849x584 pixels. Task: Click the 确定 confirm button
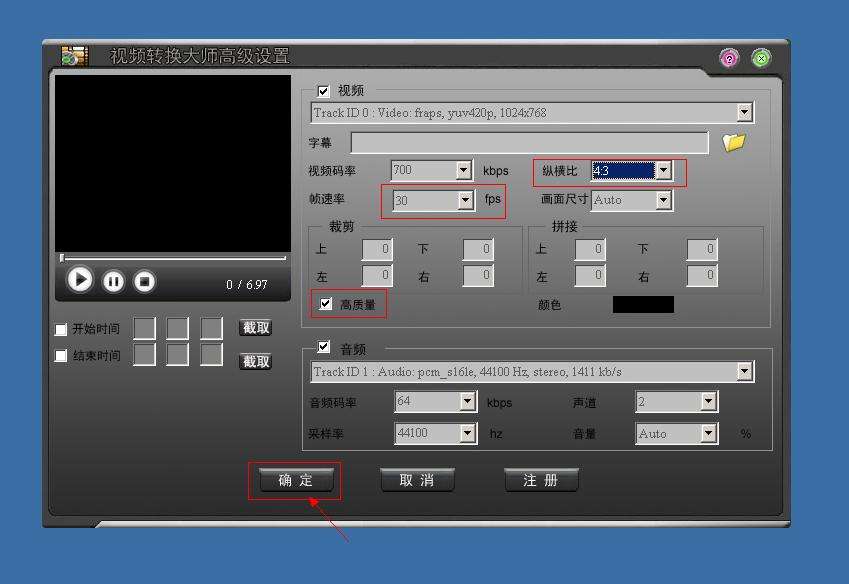click(295, 480)
